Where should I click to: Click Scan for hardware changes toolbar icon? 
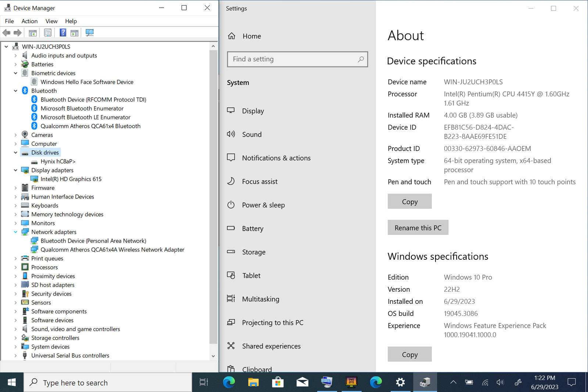tap(89, 33)
